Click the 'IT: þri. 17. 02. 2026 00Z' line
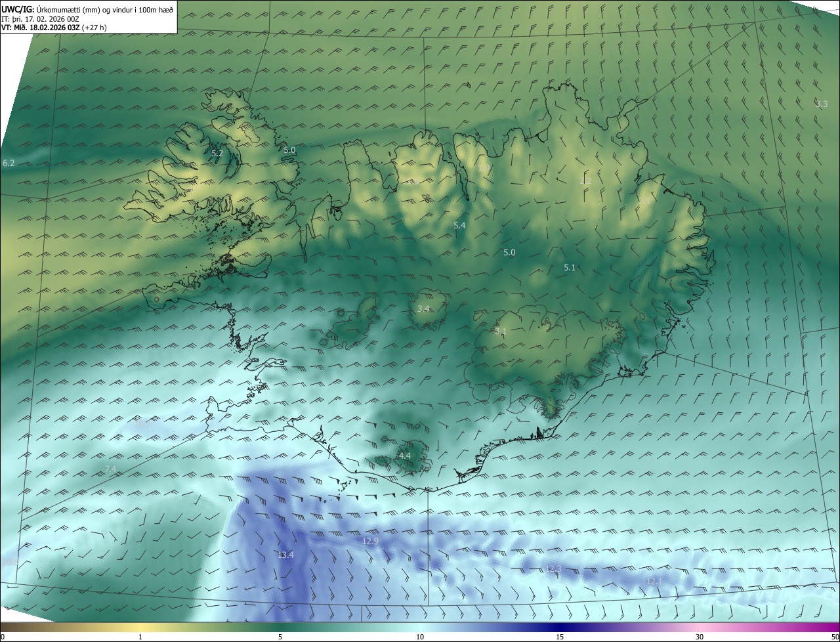 (x=40, y=19)
